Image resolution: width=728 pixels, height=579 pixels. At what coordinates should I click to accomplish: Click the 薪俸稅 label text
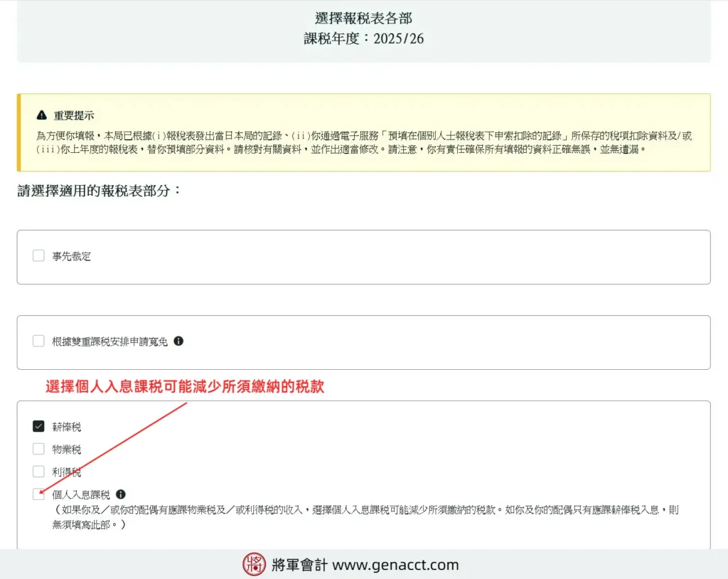point(66,427)
